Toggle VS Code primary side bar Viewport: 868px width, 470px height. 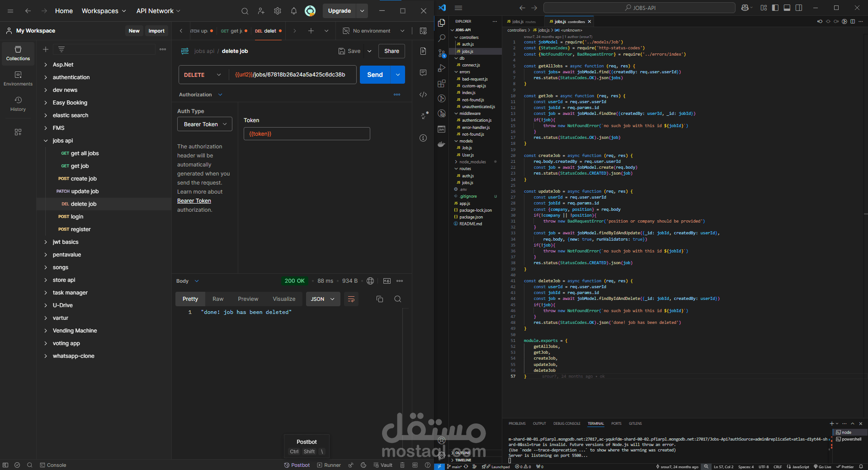tap(775, 8)
